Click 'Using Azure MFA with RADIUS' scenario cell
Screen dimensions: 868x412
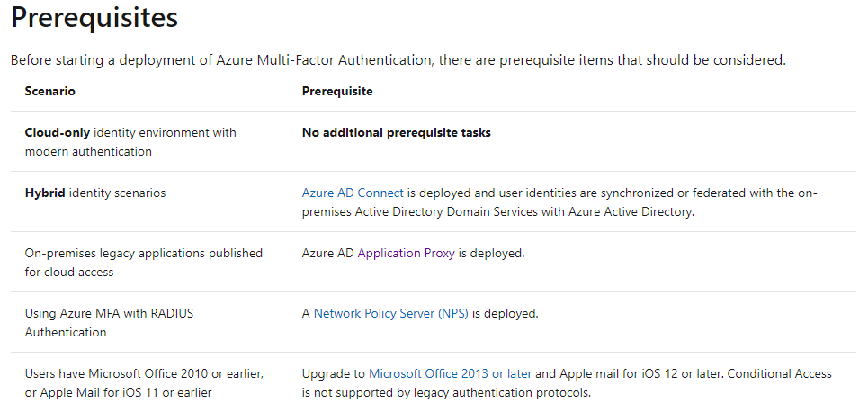point(110,323)
